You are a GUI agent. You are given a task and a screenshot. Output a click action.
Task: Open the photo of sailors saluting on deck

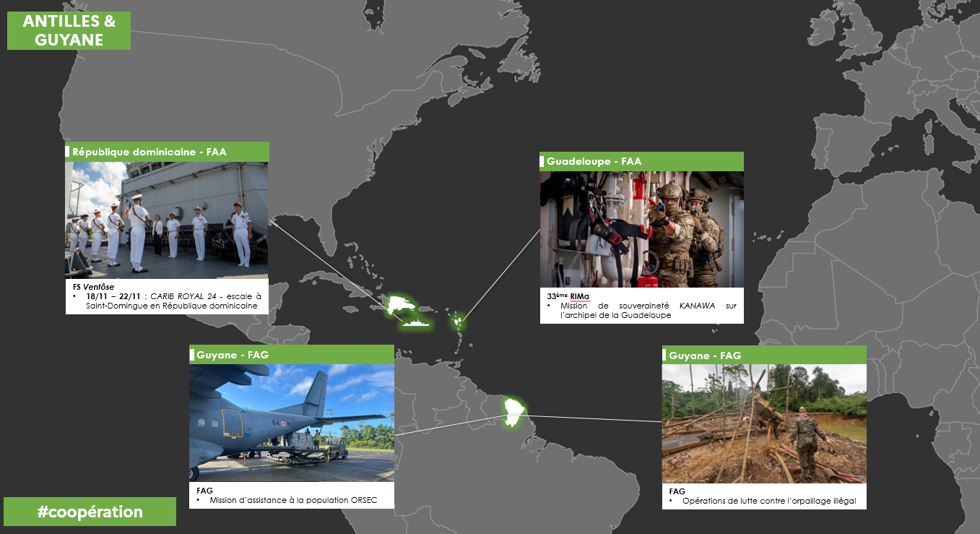click(167, 220)
